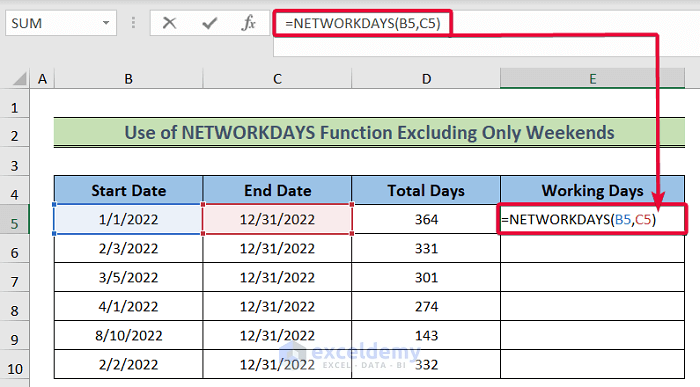Screen dimensions: 700x387
Task: Select cell with start date 2/2/2022
Action: pyautogui.click(x=129, y=364)
